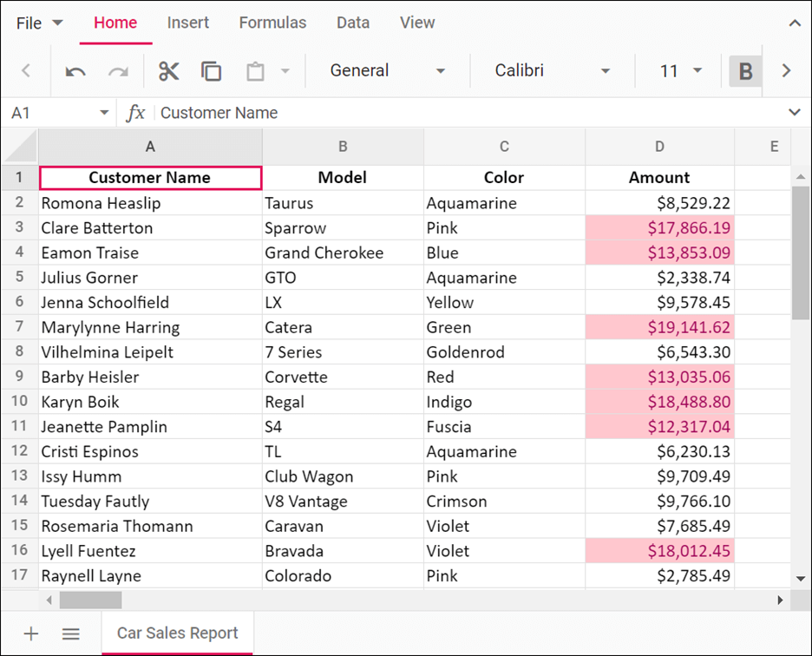Open the General number format dropdown
This screenshot has width=812, height=656.
click(x=441, y=71)
